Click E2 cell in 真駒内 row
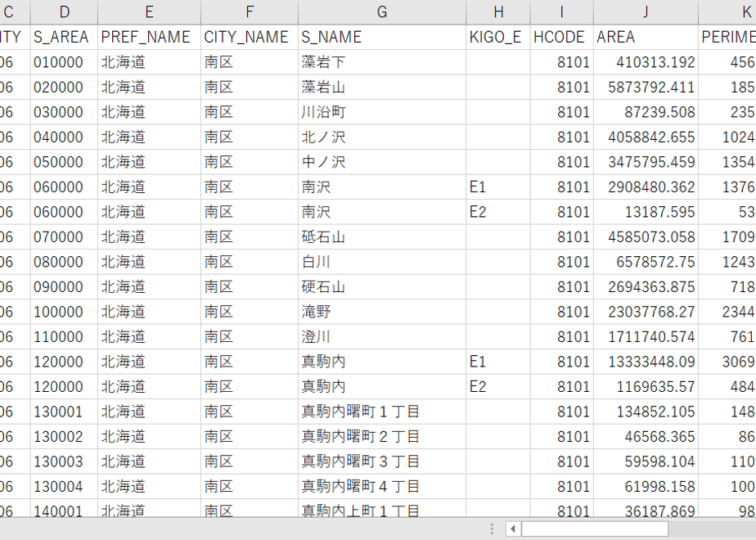Image resolution: width=756 pixels, height=540 pixels. [x=498, y=387]
